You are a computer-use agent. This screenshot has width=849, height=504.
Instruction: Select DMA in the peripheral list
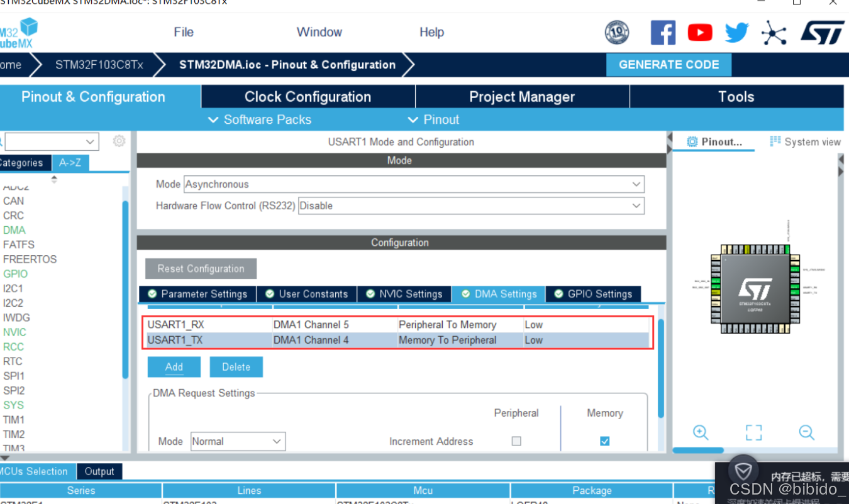tap(14, 230)
